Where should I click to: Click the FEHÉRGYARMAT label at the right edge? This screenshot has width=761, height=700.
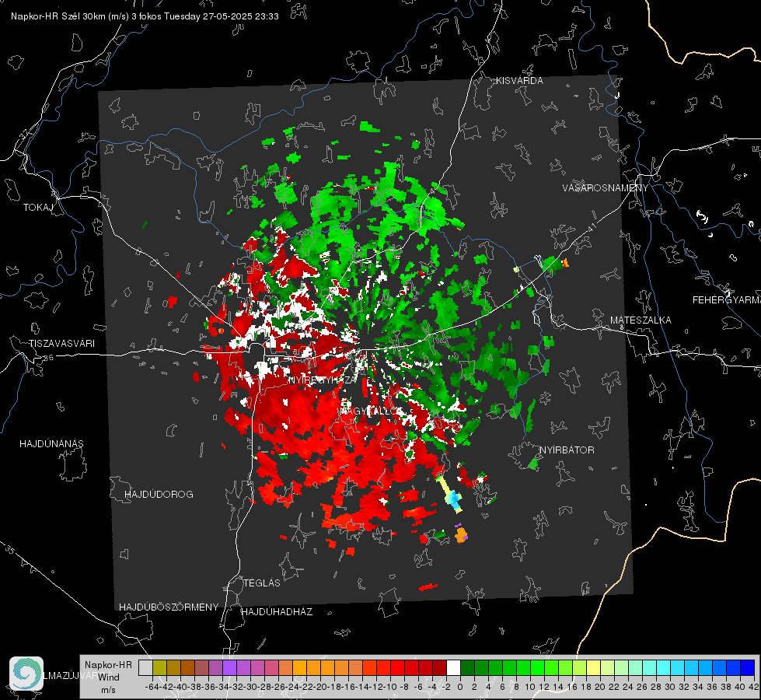pyautogui.click(x=727, y=300)
